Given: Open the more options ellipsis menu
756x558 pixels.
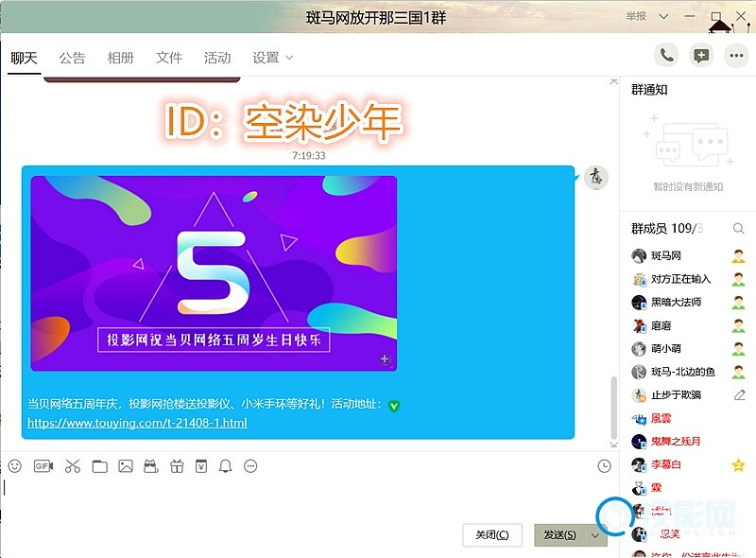Looking at the screenshot, I should click(x=736, y=56).
